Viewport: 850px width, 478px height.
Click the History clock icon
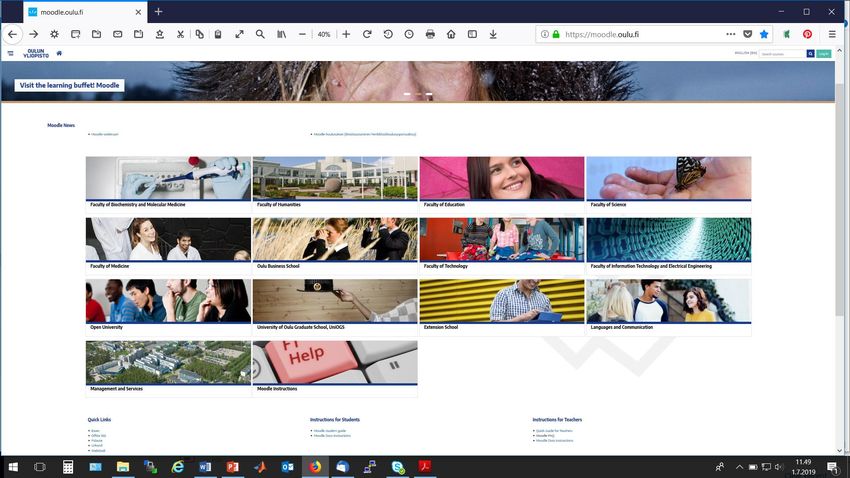[x=409, y=34]
